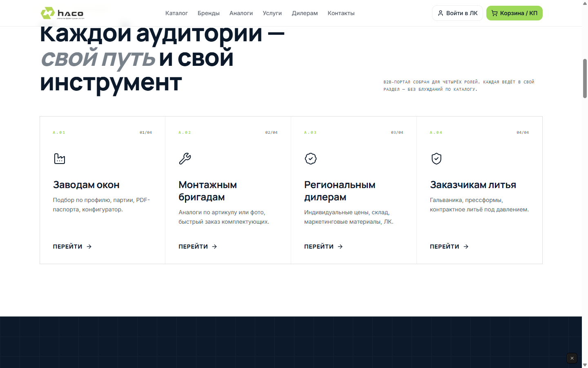Click text 'Гальваника, прессформы'
The height and width of the screenshot is (368, 588).
click(x=466, y=200)
